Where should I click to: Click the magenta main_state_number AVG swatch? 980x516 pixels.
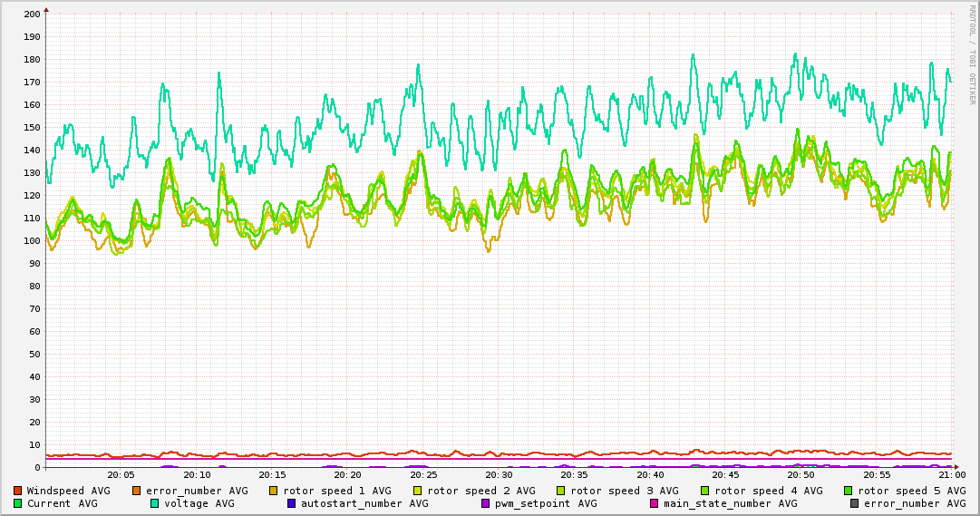click(655, 503)
